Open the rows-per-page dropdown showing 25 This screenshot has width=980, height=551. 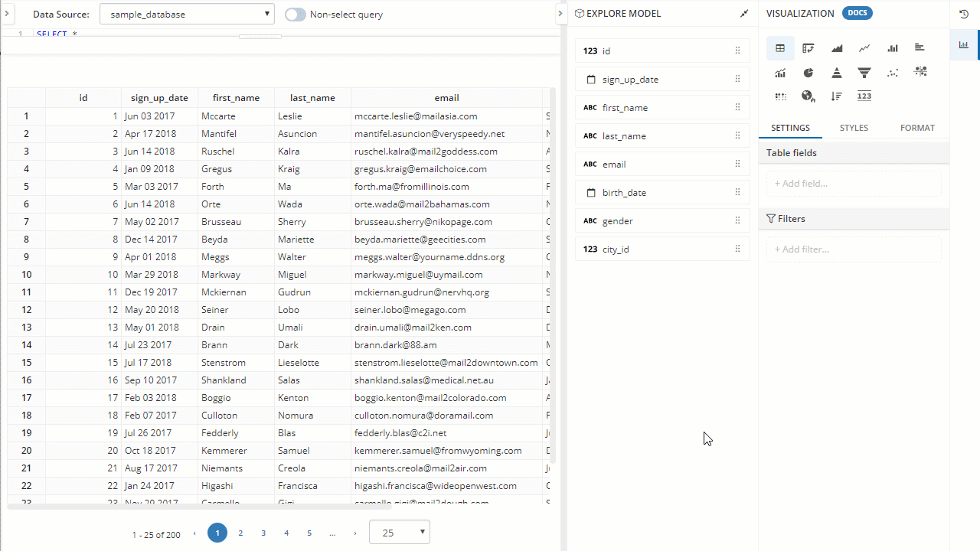pos(400,532)
